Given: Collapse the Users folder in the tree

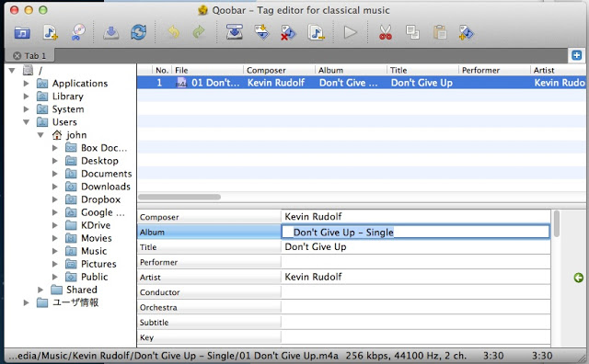Looking at the screenshot, I should click(27, 122).
